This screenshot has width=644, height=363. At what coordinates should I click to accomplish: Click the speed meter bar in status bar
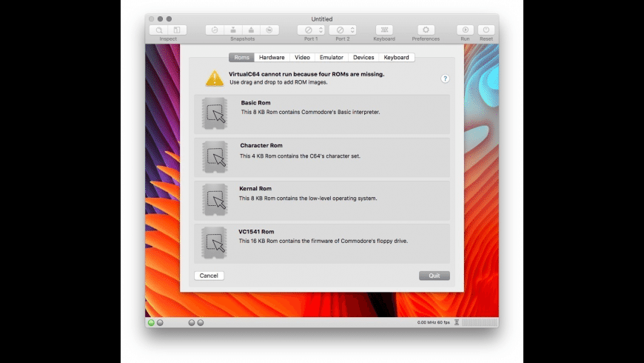point(480,323)
